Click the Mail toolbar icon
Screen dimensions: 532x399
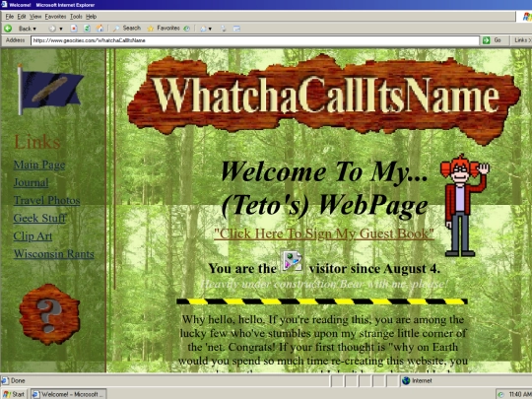(203, 29)
